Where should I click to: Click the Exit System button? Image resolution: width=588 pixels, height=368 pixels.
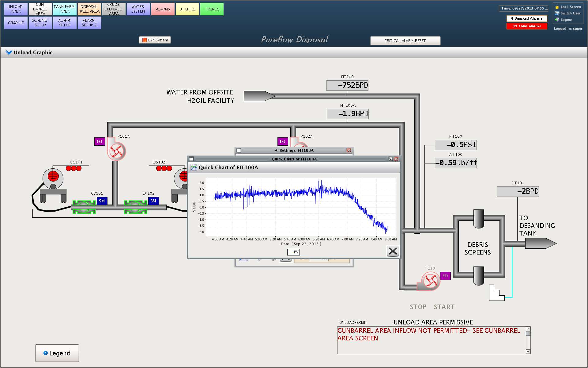tap(155, 40)
